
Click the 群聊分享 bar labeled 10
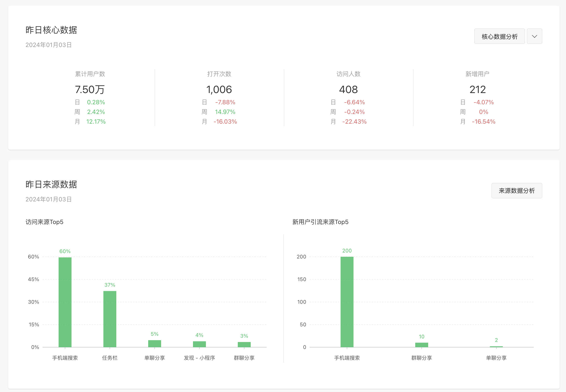coord(421,345)
